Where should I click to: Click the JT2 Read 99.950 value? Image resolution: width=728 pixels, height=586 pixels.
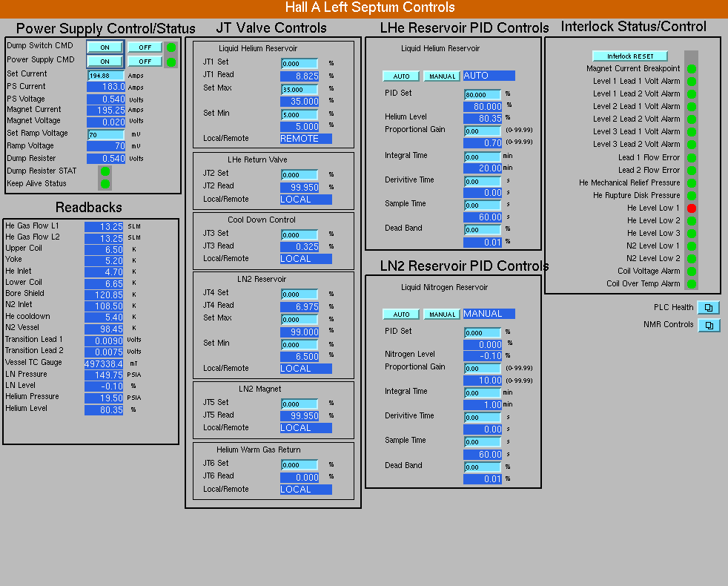(300, 187)
